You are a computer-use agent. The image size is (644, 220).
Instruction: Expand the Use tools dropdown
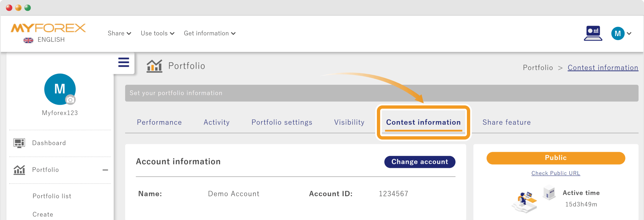tap(157, 33)
